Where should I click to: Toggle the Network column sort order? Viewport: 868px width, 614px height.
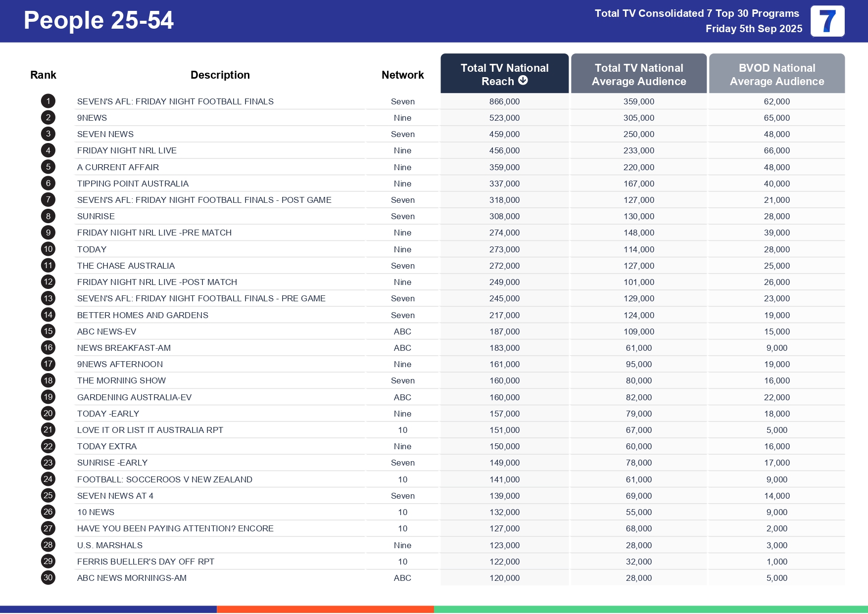pyautogui.click(x=402, y=74)
